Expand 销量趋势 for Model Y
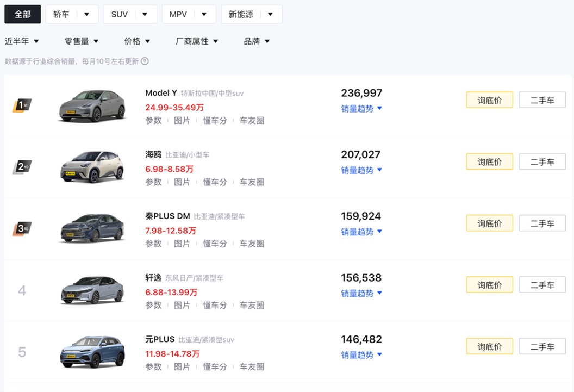The width and height of the screenshot is (574, 392). click(361, 108)
